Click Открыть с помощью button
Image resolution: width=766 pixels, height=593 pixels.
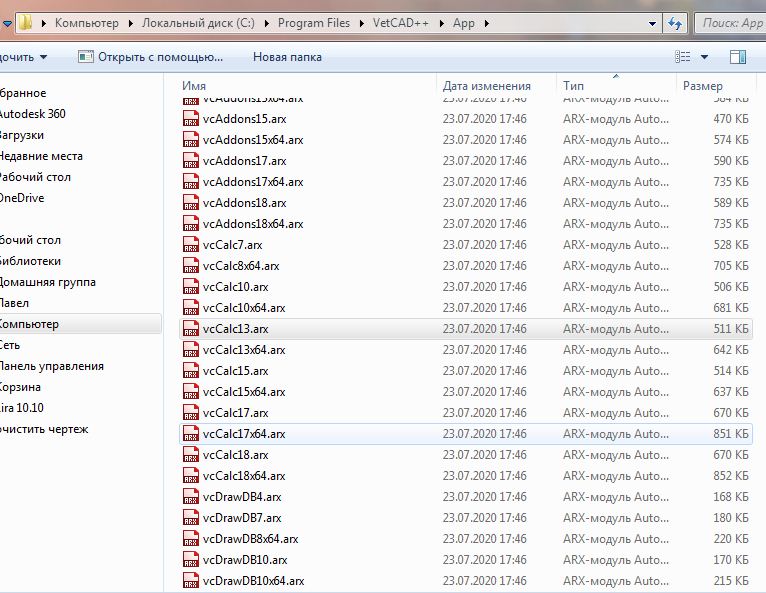coord(150,57)
